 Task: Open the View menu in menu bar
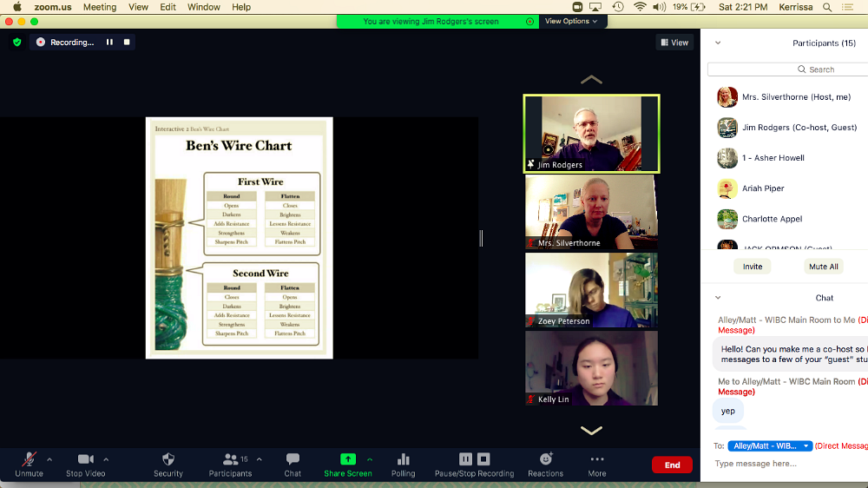[138, 7]
